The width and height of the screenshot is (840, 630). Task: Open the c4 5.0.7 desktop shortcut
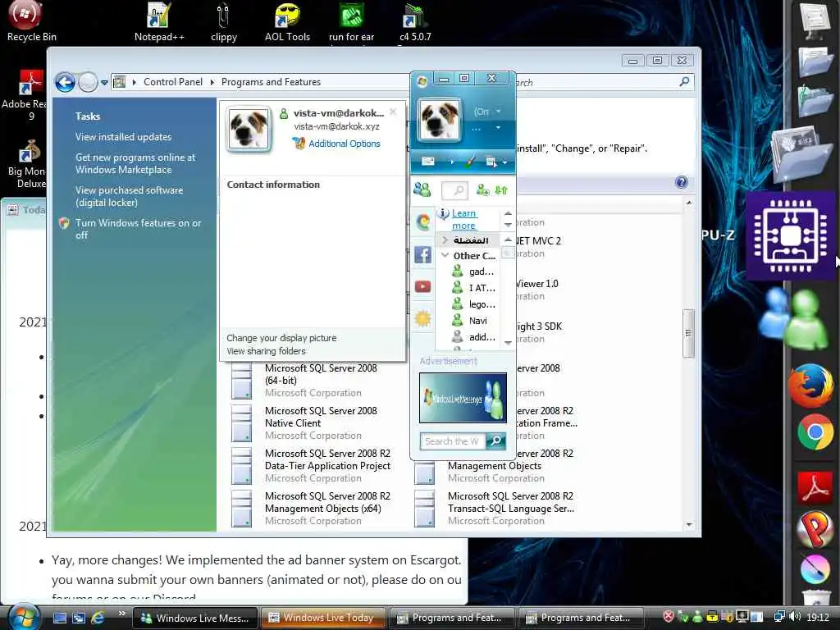click(415, 22)
